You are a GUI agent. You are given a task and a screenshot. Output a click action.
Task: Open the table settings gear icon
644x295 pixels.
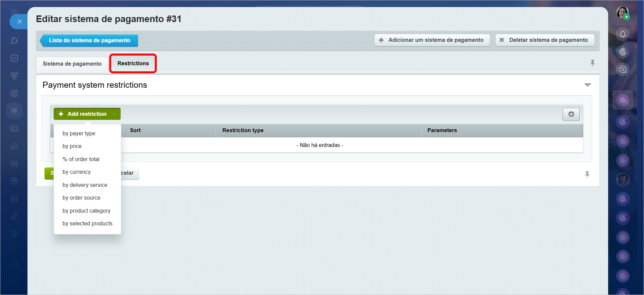(x=571, y=114)
